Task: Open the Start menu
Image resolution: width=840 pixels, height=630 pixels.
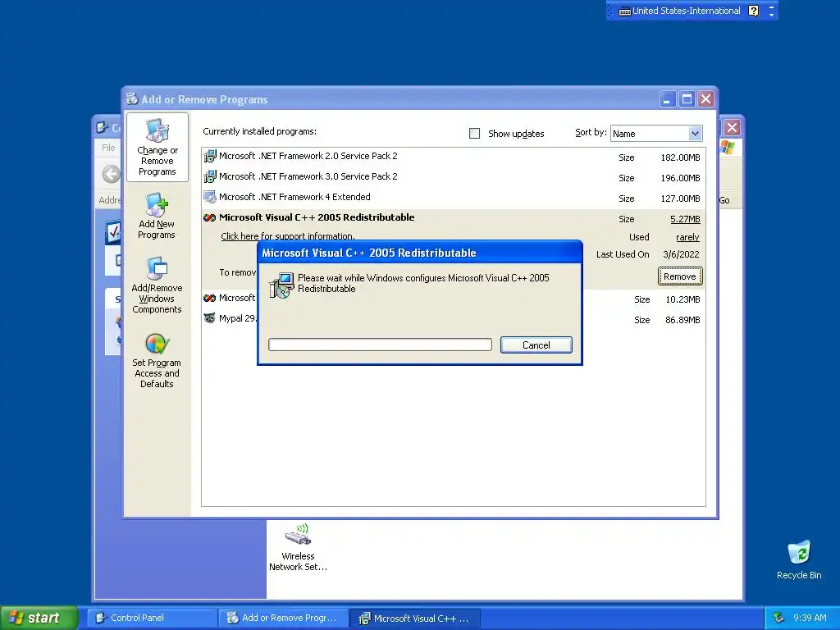Action: (39, 618)
